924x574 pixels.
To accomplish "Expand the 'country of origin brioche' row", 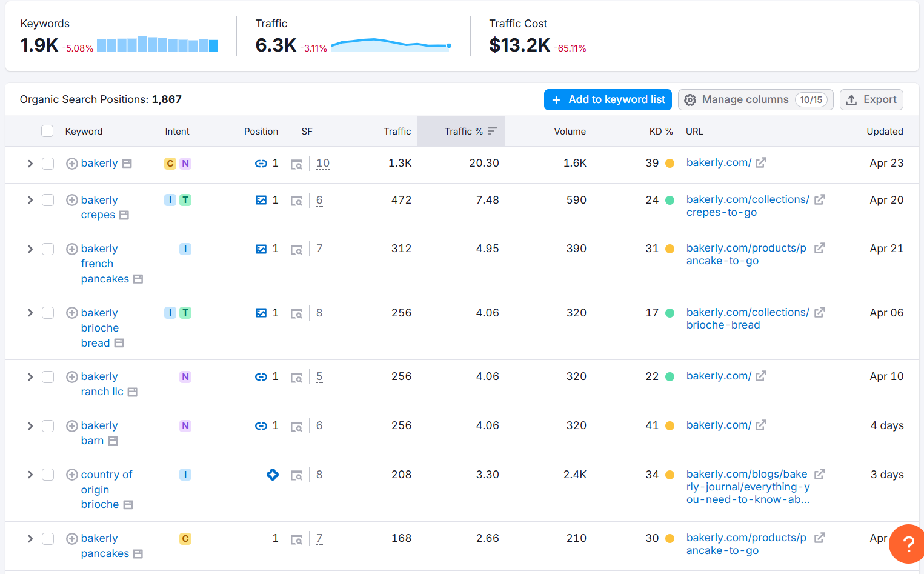I will pyautogui.click(x=30, y=475).
